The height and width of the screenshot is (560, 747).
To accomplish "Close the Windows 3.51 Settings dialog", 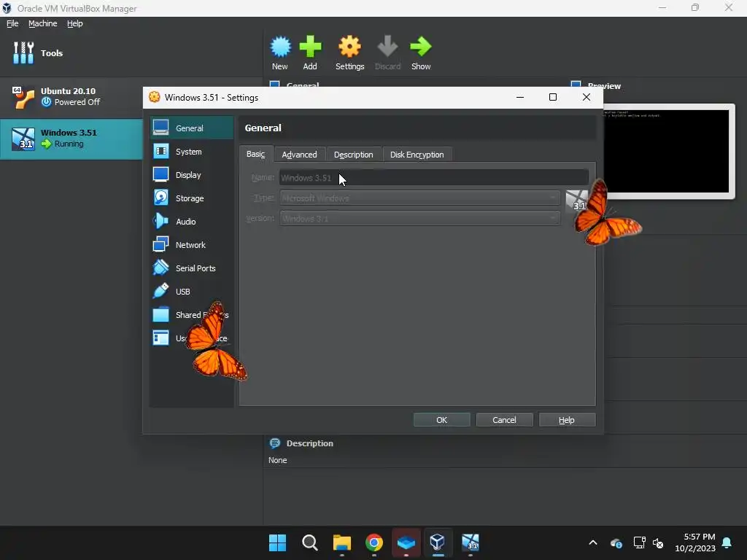I will (x=587, y=97).
